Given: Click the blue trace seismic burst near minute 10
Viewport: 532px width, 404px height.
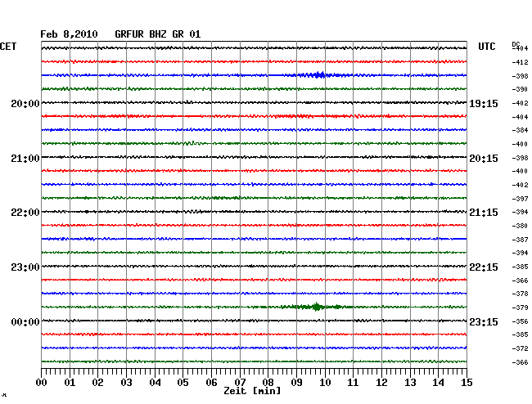Looking at the screenshot, I should (318, 75).
